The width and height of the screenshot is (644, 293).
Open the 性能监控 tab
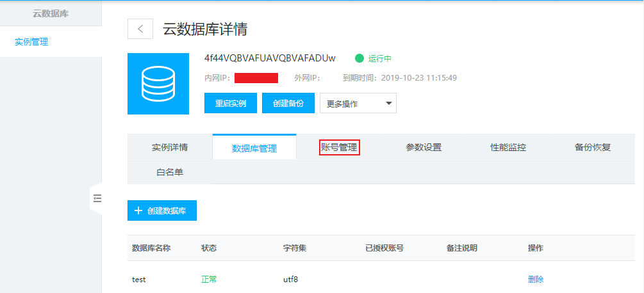tap(508, 147)
